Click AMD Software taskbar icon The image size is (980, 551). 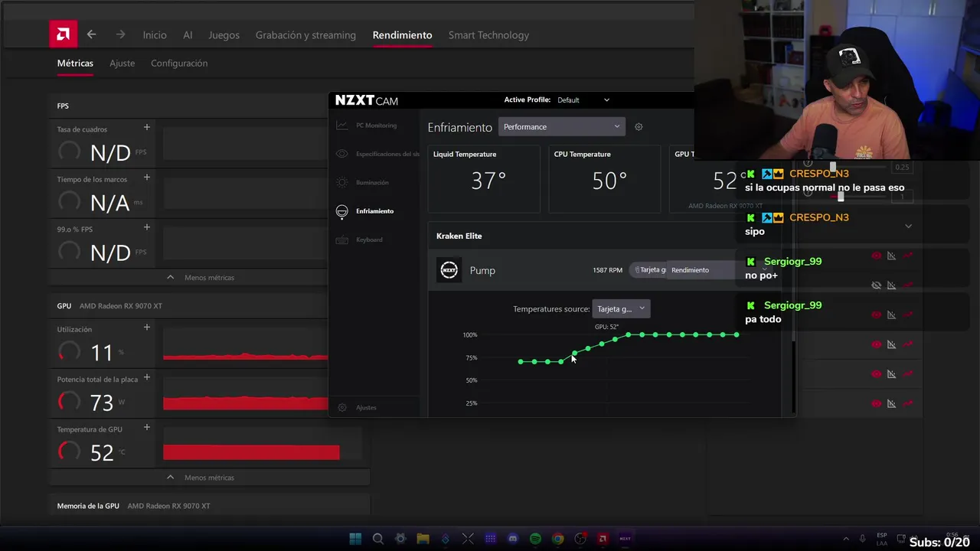[x=603, y=539]
